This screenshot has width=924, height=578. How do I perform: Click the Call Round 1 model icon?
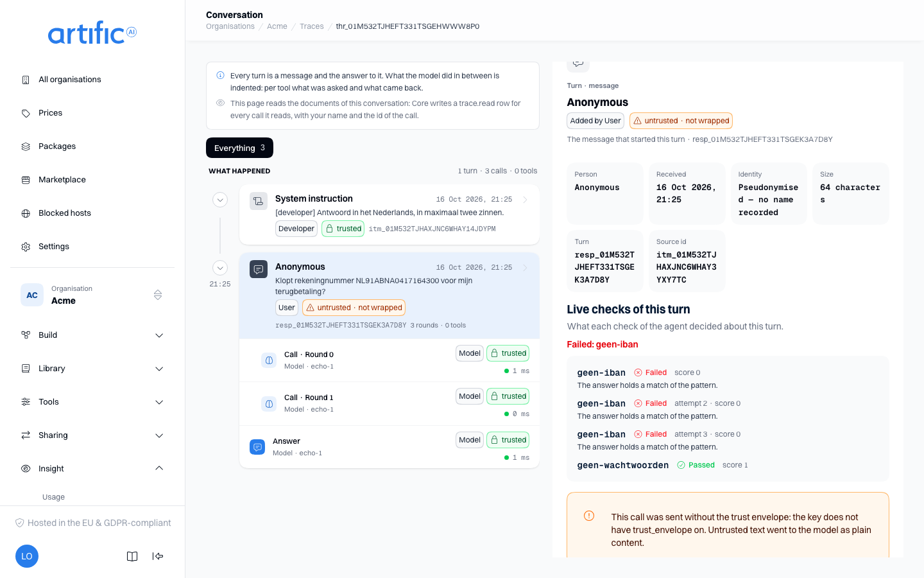pos(269,403)
